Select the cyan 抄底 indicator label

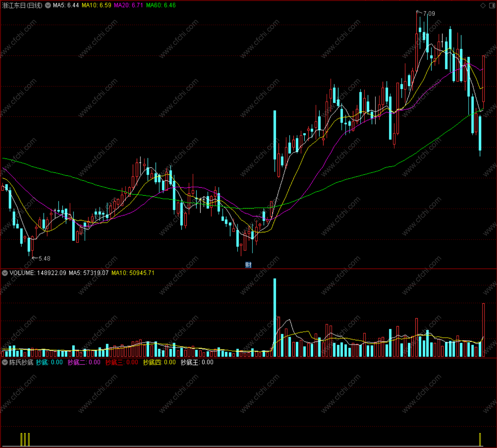[x=49, y=362]
